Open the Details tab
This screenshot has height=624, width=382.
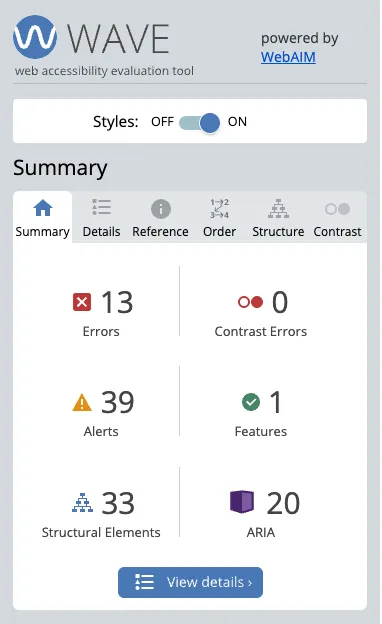[x=101, y=217]
